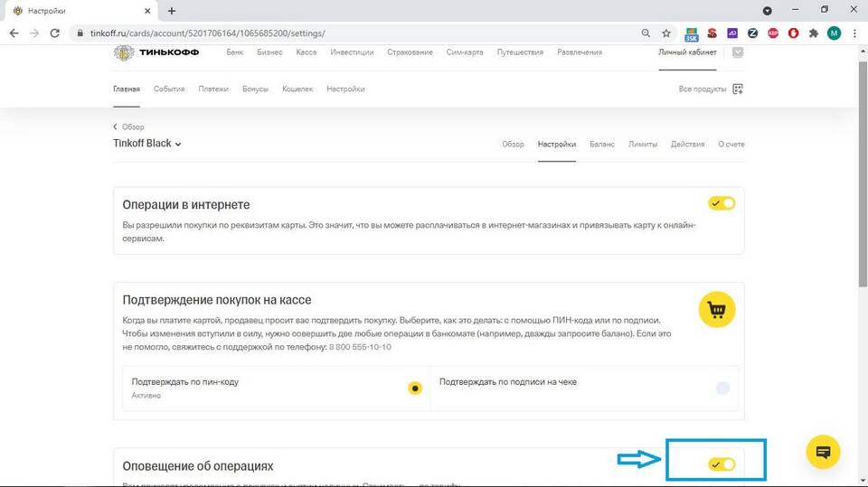Reload the page

pyautogui.click(x=55, y=33)
